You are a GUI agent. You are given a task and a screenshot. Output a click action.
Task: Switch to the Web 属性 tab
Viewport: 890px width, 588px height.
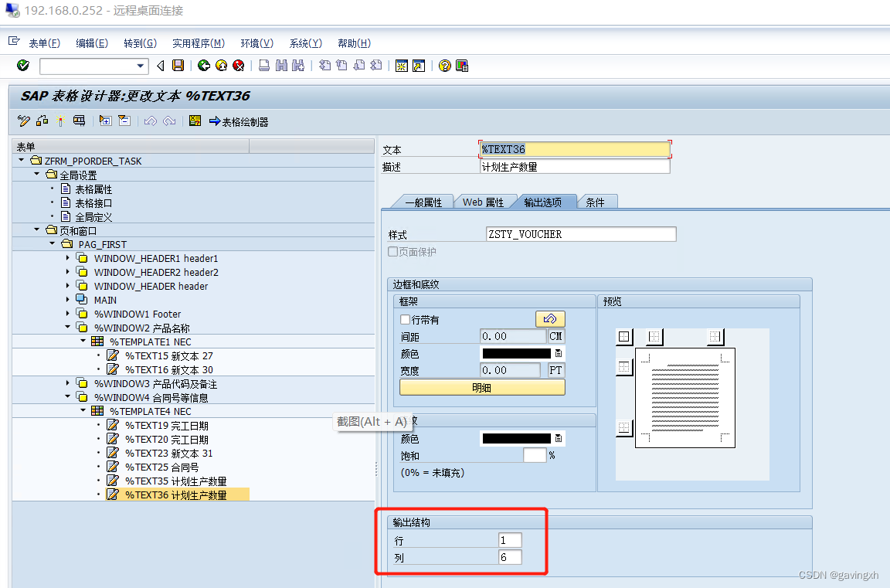tap(484, 201)
